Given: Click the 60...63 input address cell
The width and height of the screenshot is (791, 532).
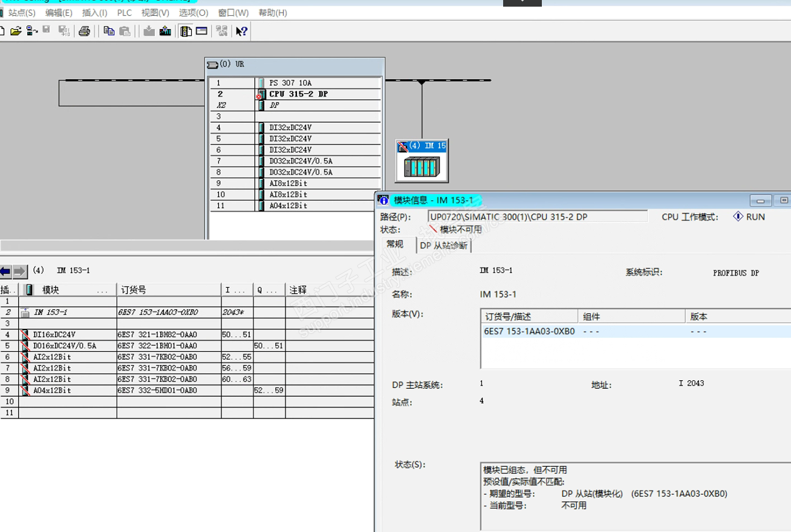Looking at the screenshot, I should [x=236, y=380].
